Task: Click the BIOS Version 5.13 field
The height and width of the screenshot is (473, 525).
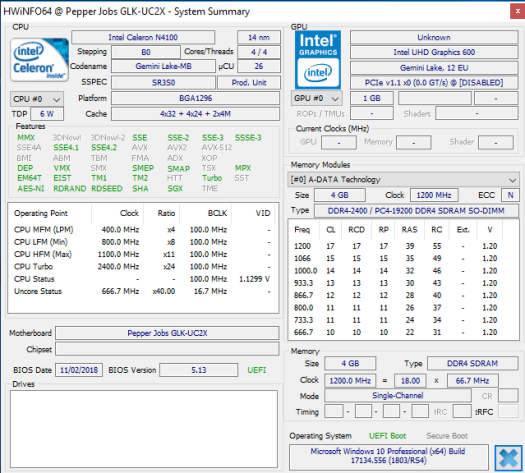Action: tap(199, 370)
